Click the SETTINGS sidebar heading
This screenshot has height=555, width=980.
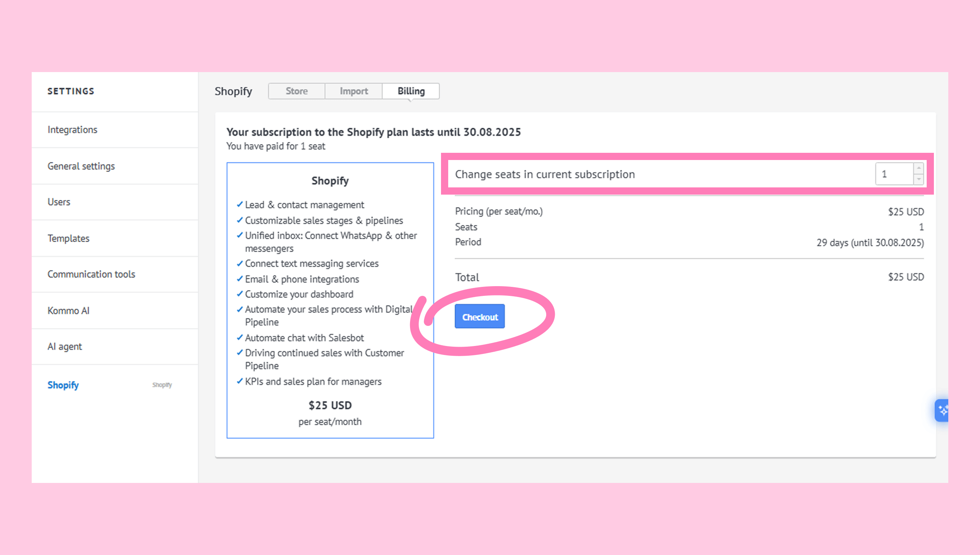(x=71, y=91)
